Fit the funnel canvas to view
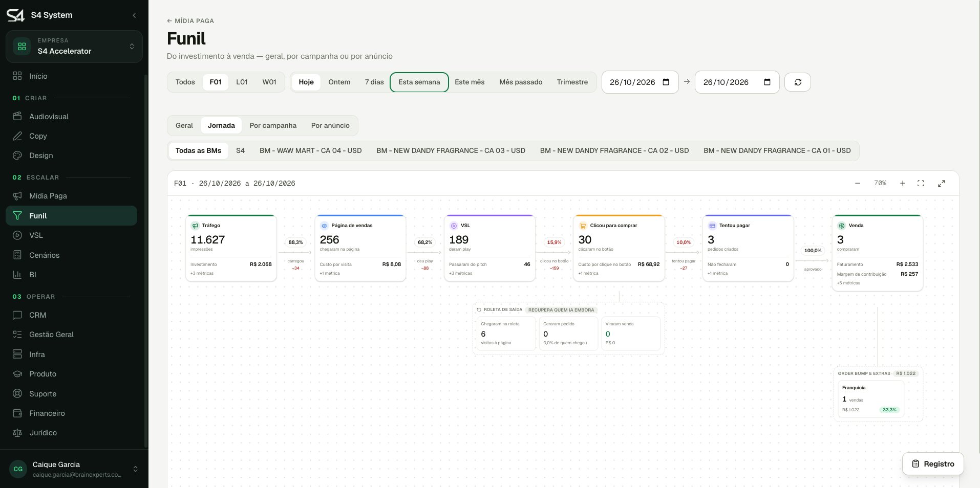The height and width of the screenshot is (488, 980). coord(921,183)
